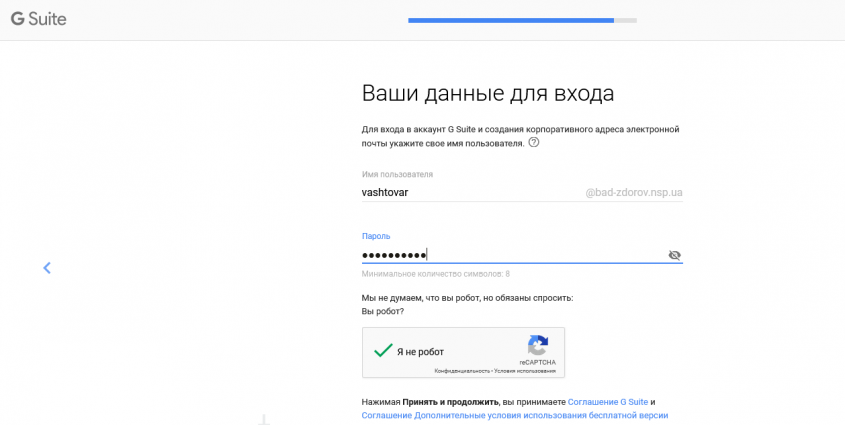Click the G Suite logo
The width and height of the screenshot is (845, 425).
pyautogui.click(x=38, y=19)
